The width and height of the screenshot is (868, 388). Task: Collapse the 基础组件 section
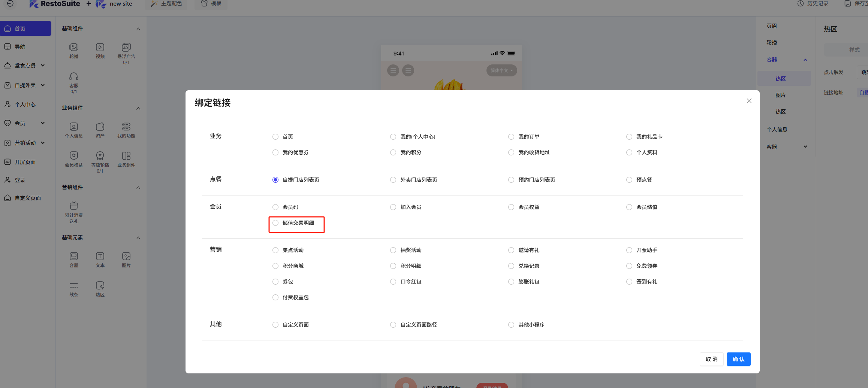tap(138, 29)
